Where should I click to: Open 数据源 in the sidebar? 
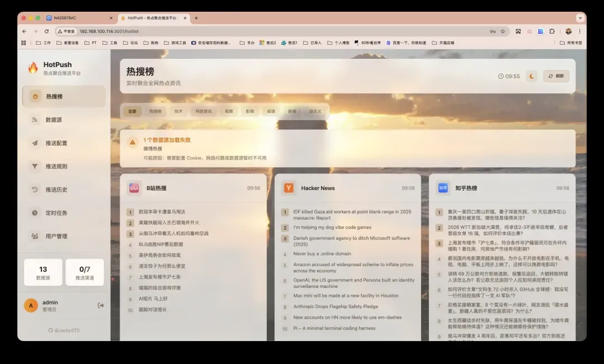click(53, 120)
